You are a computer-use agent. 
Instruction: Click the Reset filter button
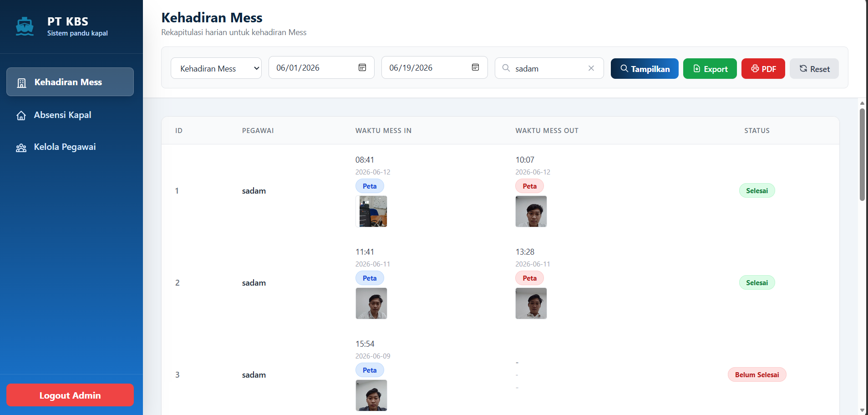click(814, 69)
